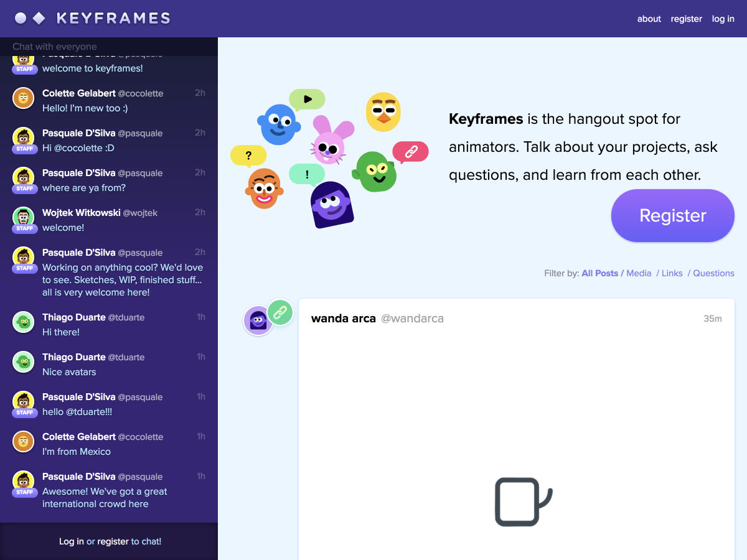Click the green play speech bubble
Screen dimensions: 747x560
(x=307, y=100)
